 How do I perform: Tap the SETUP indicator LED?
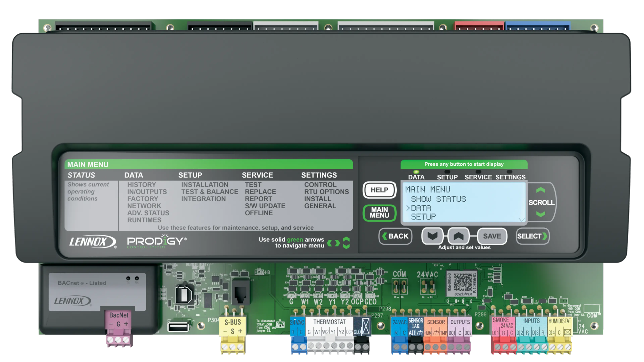coord(447,172)
